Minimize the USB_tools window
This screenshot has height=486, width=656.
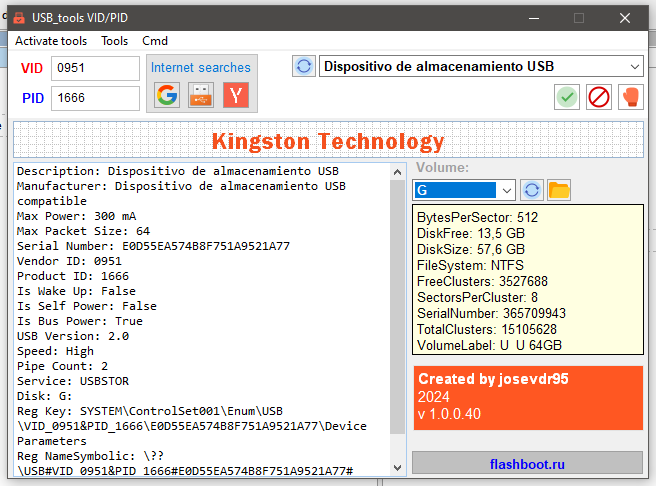point(533,18)
